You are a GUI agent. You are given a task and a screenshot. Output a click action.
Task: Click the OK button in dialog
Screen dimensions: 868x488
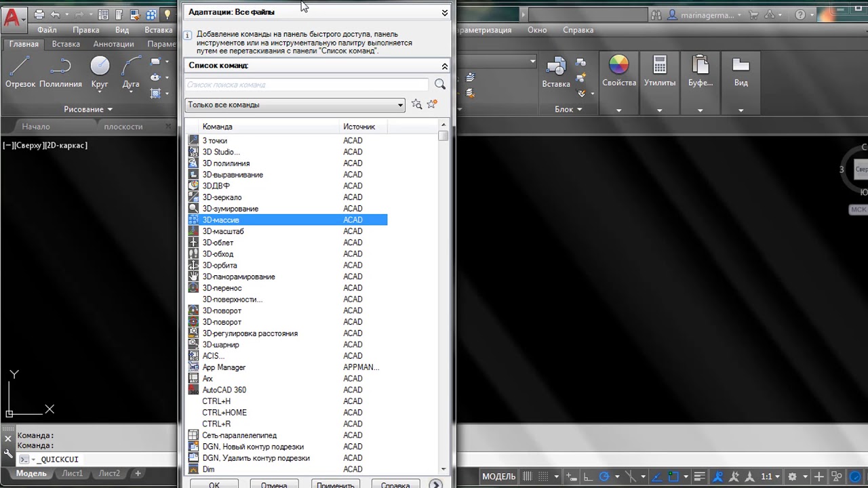pyautogui.click(x=214, y=484)
